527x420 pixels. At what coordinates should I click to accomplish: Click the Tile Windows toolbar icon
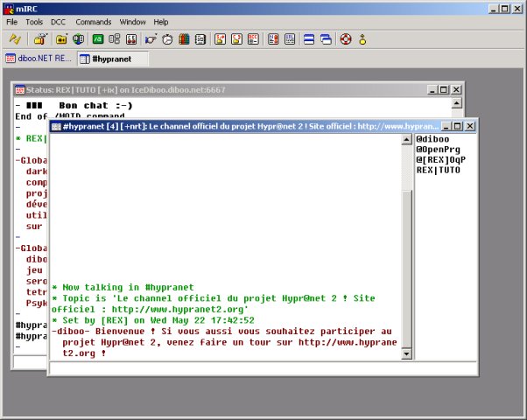[308, 39]
